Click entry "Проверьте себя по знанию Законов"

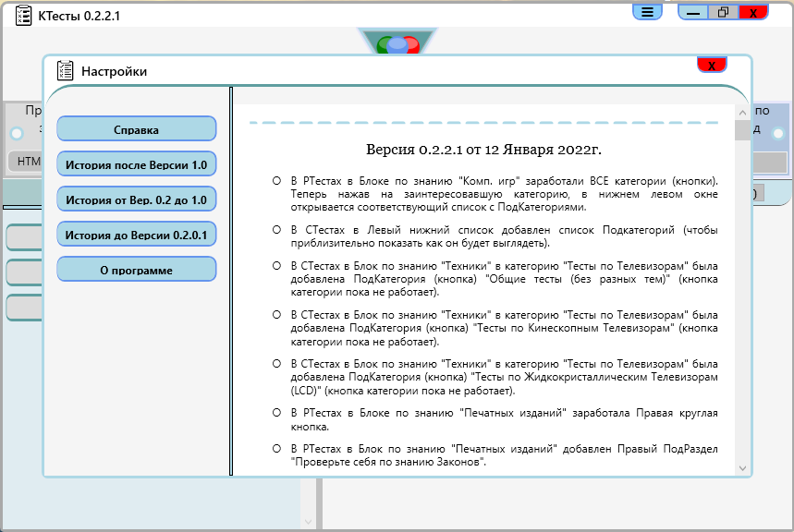tap(504, 455)
